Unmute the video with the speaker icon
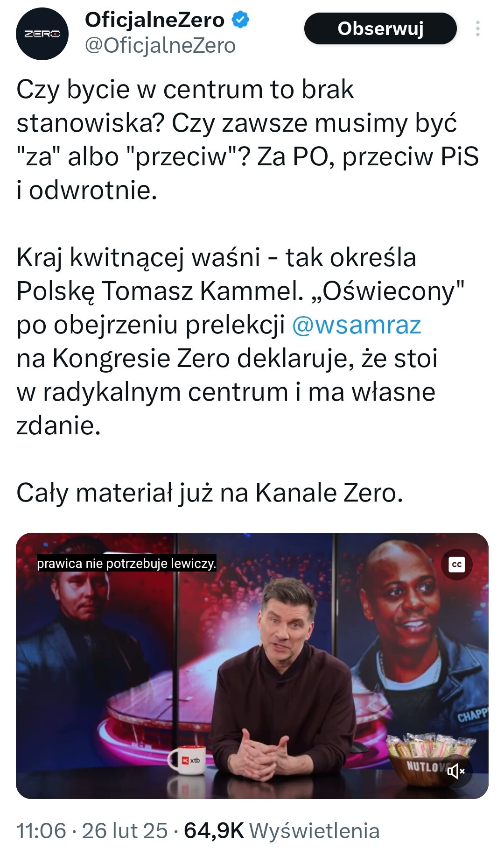Screen dimensions: 504x856 (456, 771)
